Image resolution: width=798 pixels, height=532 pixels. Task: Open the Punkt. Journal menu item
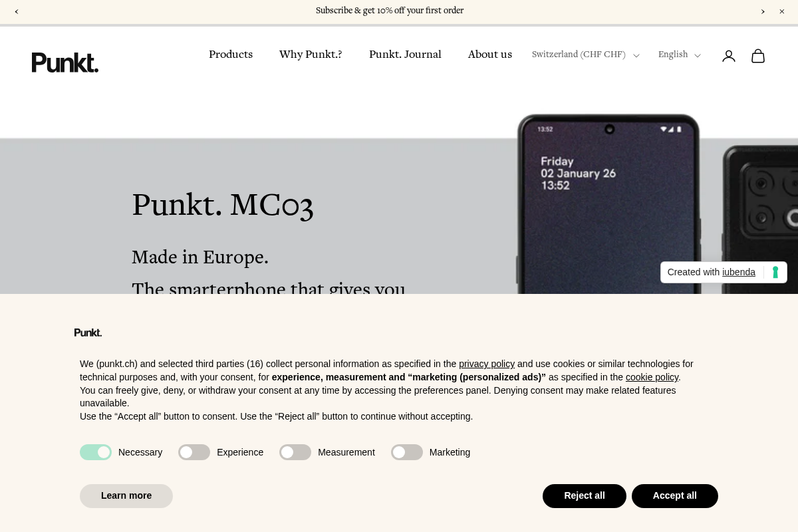(x=405, y=55)
